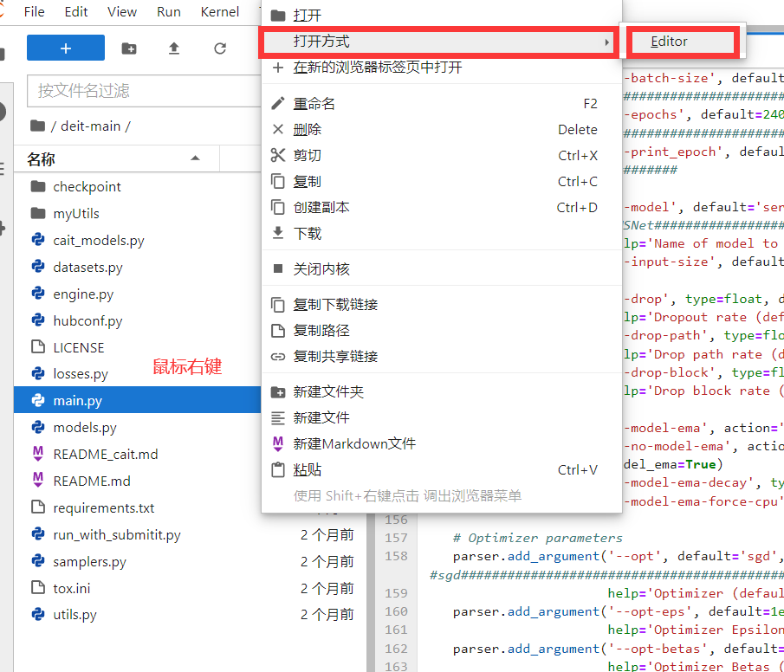
Task: Click the upload files icon
Action: pyautogui.click(x=174, y=48)
